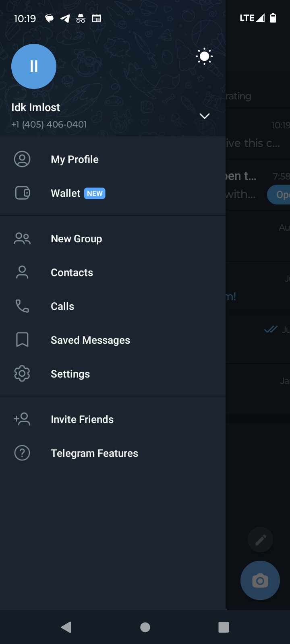Open the Wallet icon
The height and width of the screenshot is (644, 290).
[x=22, y=193]
